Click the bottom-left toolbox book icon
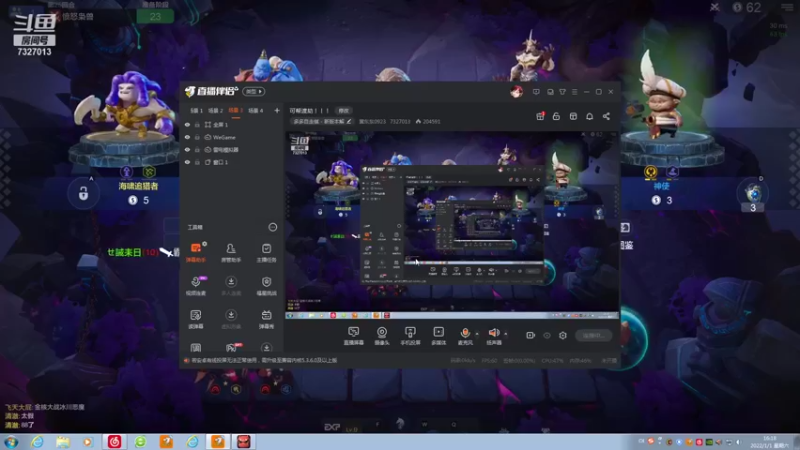The width and height of the screenshot is (800, 450). click(x=196, y=347)
